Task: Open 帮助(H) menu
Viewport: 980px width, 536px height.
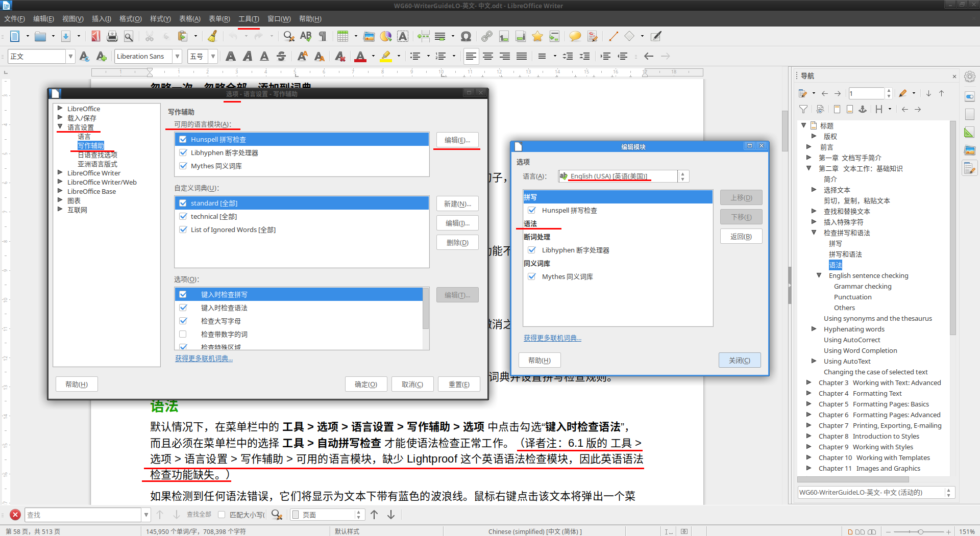Action: pos(310,19)
